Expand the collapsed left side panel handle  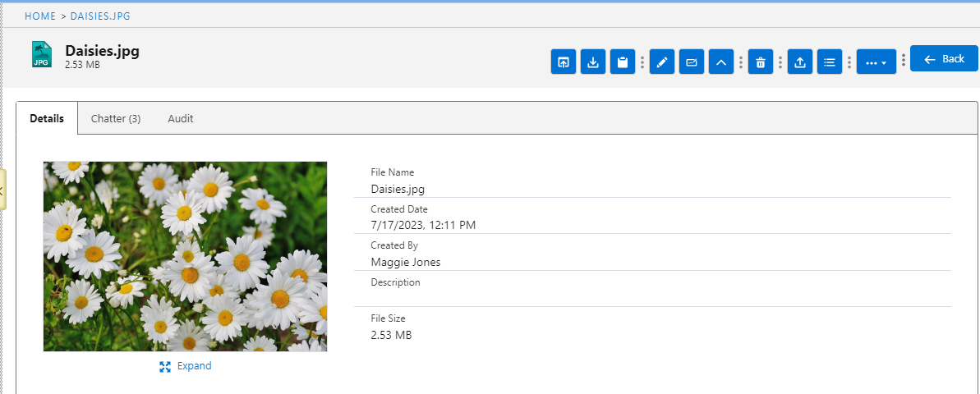tap(2, 190)
